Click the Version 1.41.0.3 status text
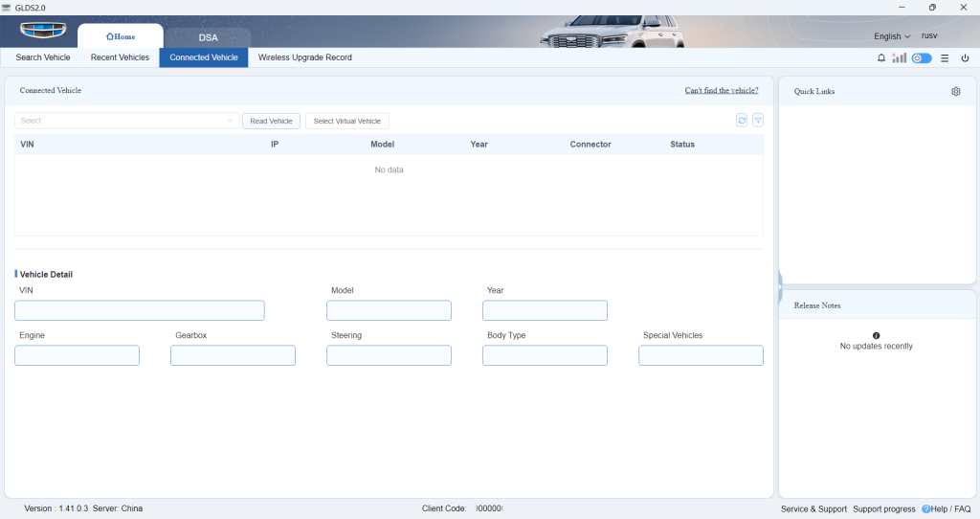Viewport: 980px width, 519px height. [x=56, y=509]
